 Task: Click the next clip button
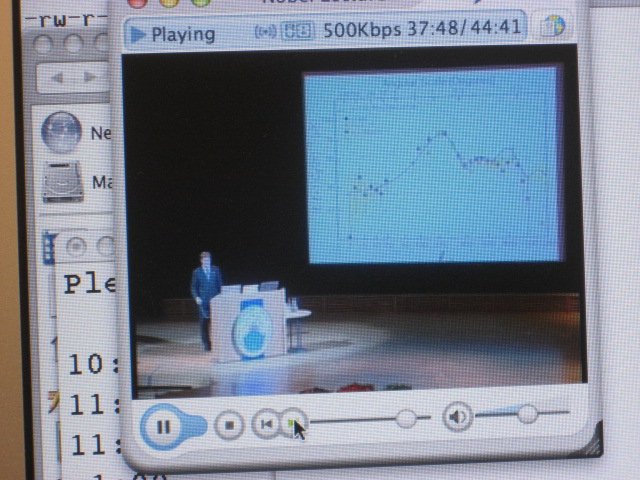[291, 424]
